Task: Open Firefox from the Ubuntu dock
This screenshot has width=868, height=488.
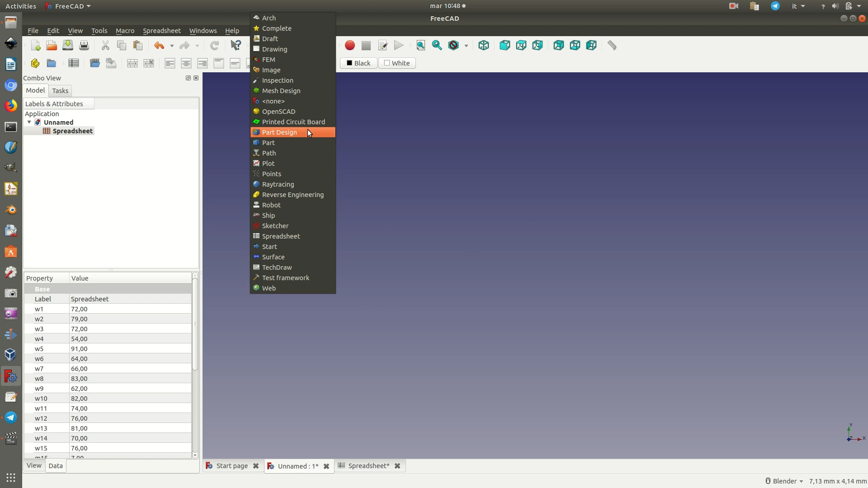Action: [x=11, y=106]
